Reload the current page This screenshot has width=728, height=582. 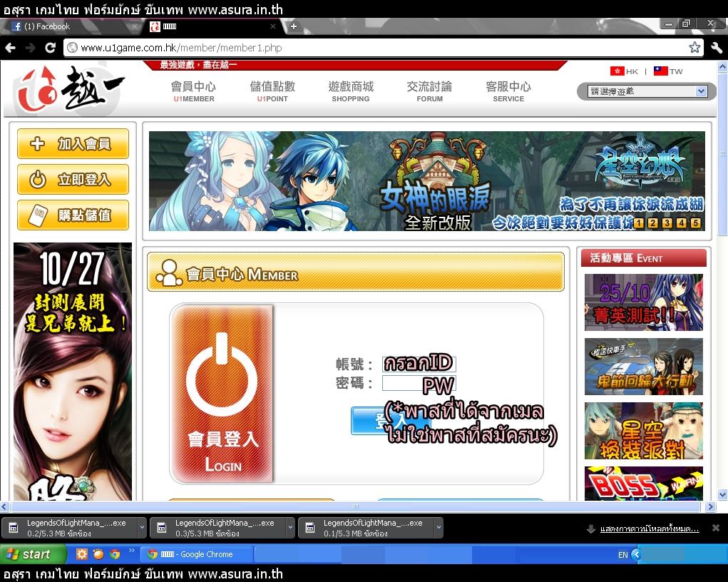point(50,47)
